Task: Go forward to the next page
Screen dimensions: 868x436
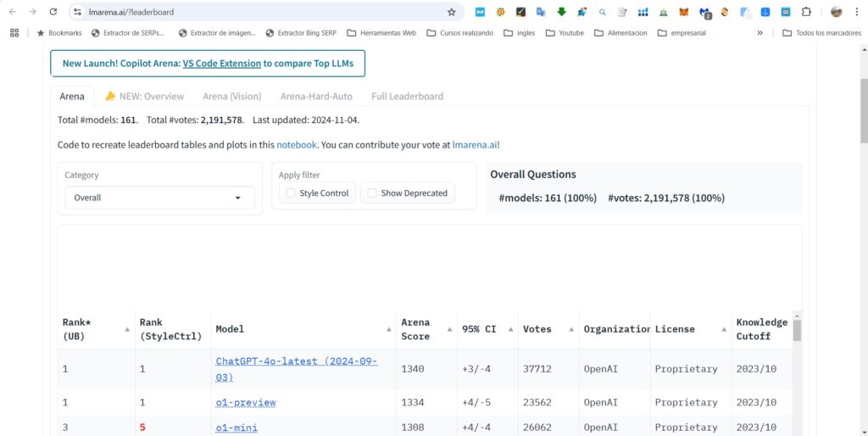Action: [x=33, y=12]
